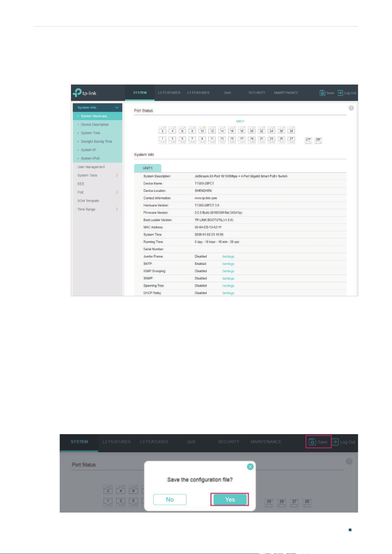Select port 28F fiber port icon
Viewport: 392px width, 554px height.
(x=318, y=140)
